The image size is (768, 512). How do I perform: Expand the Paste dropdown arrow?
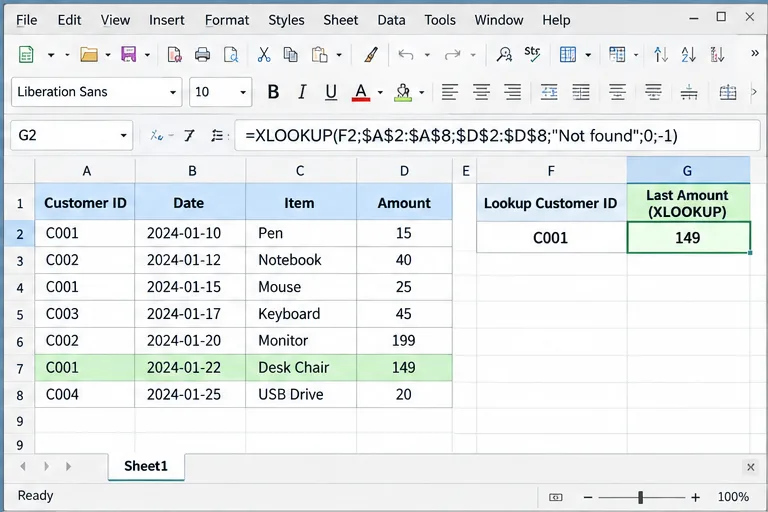[x=339, y=55]
